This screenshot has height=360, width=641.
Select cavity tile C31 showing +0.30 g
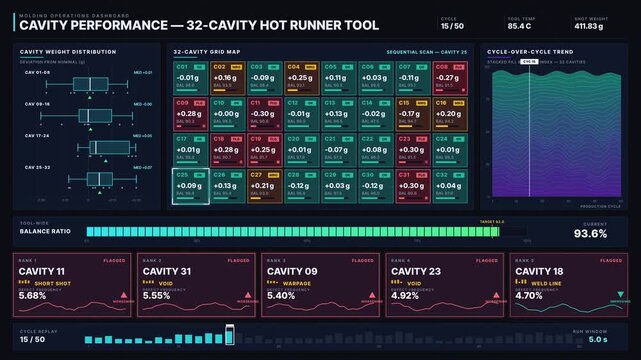pos(413,186)
